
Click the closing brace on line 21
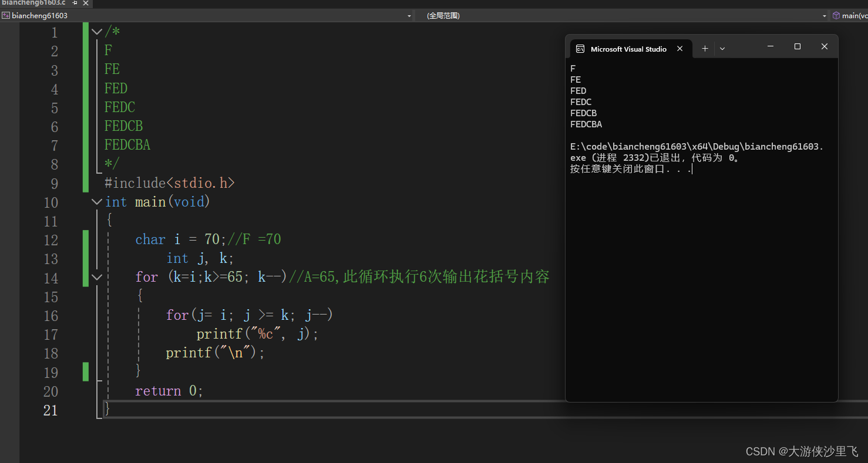(x=107, y=410)
